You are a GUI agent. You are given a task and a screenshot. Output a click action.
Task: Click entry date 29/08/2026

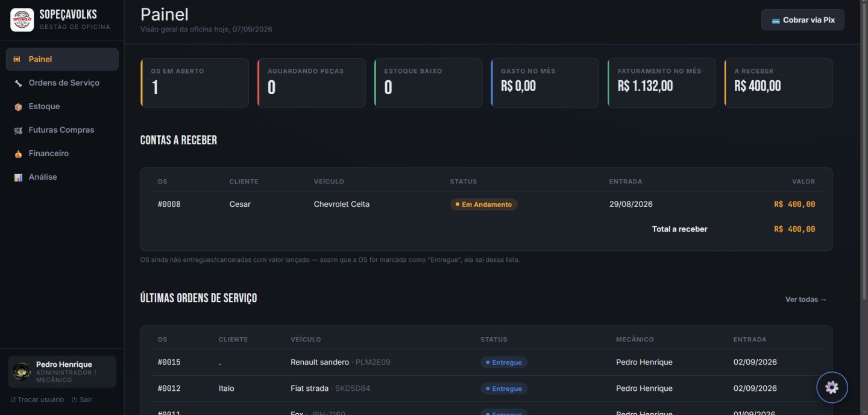click(631, 204)
